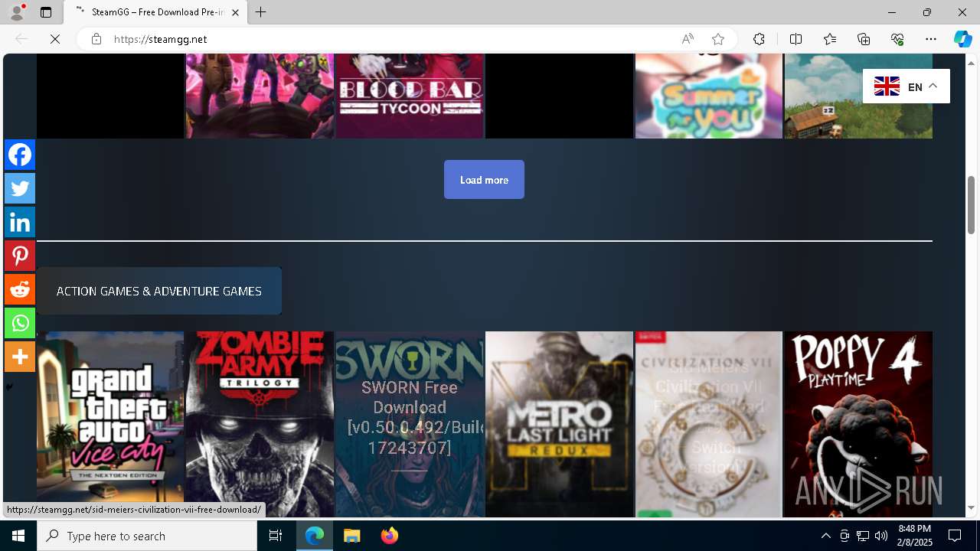Image resolution: width=980 pixels, height=551 pixels.
Task: Share page on Reddit
Action: [x=20, y=289]
